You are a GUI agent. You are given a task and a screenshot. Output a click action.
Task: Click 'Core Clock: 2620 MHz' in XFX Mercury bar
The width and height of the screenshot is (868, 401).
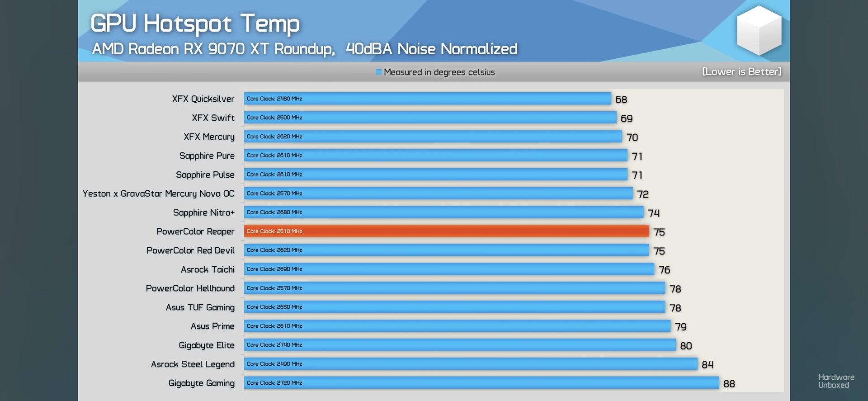pyautogui.click(x=274, y=137)
